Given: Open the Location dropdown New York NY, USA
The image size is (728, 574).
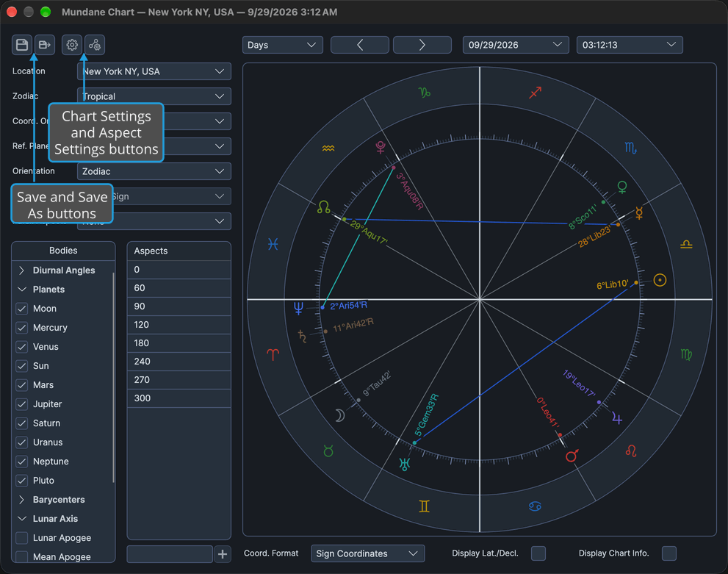Looking at the screenshot, I should (154, 71).
